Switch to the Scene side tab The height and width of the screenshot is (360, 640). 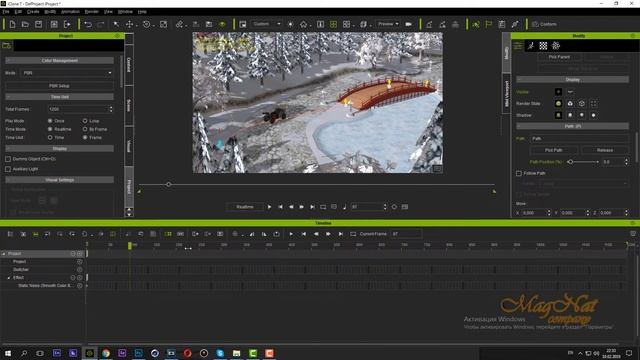(x=129, y=105)
